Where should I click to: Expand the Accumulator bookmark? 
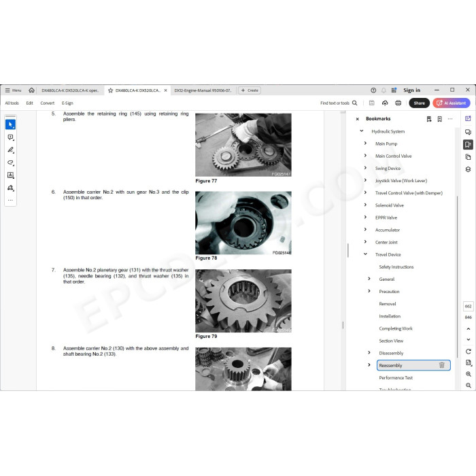(365, 230)
